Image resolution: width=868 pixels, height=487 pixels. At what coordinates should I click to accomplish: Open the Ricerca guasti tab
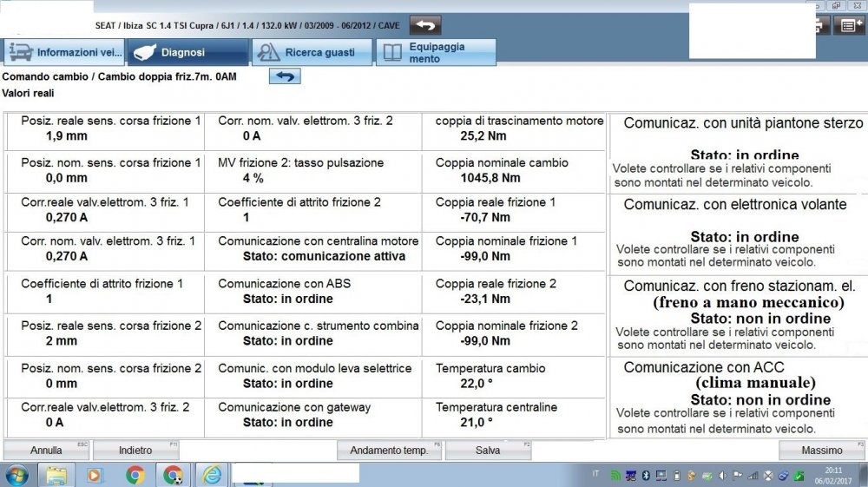pyautogui.click(x=312, y=52)
